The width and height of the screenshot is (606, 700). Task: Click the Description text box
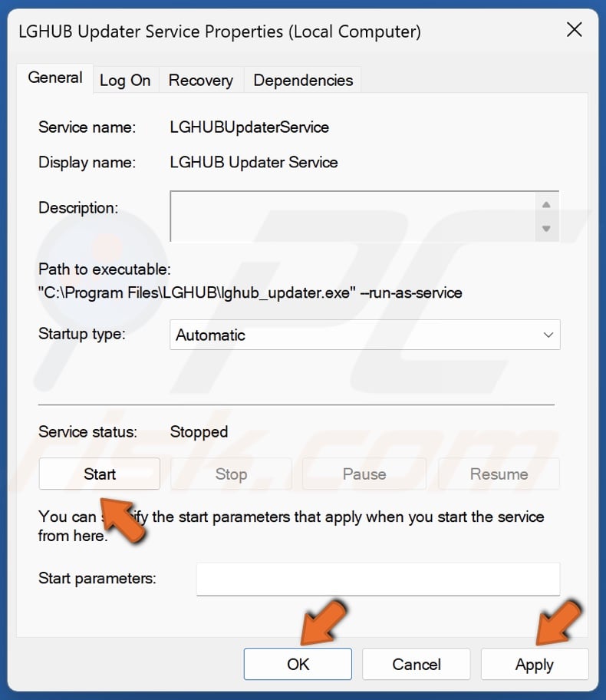pos(353,216)
